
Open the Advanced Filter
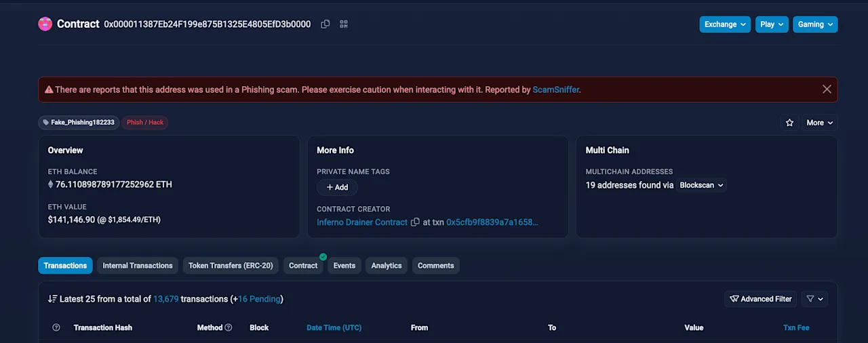coord(760,299)
